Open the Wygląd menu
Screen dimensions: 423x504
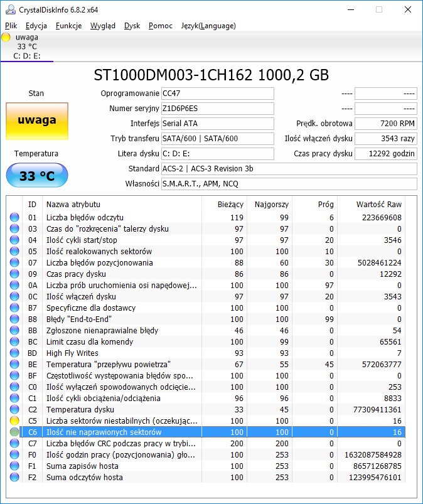[102, 26]
